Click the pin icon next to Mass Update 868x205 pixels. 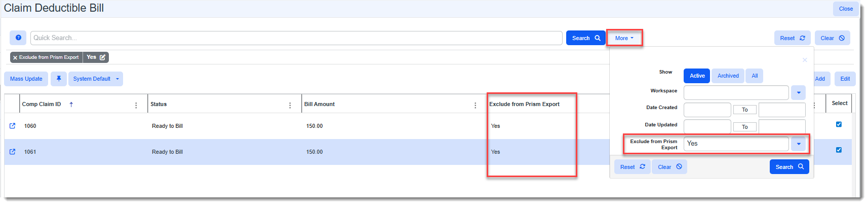click(x=59, y=79)
